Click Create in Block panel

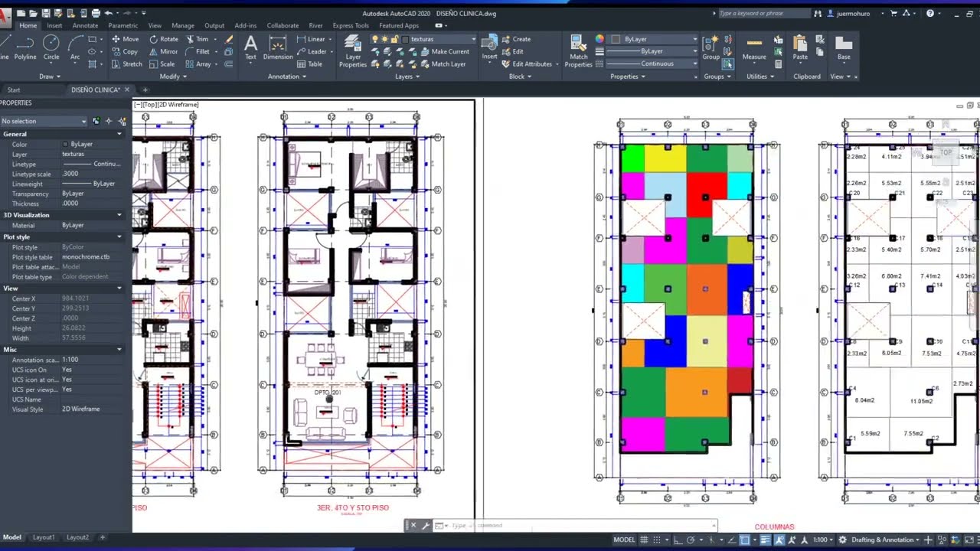click(517, 39)
